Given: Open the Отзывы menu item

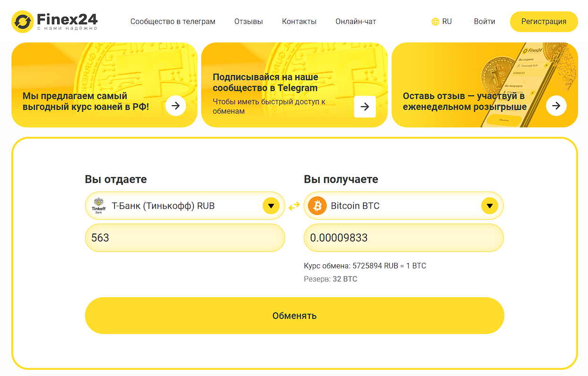Looking at the screenshot, I should (248, 22).
